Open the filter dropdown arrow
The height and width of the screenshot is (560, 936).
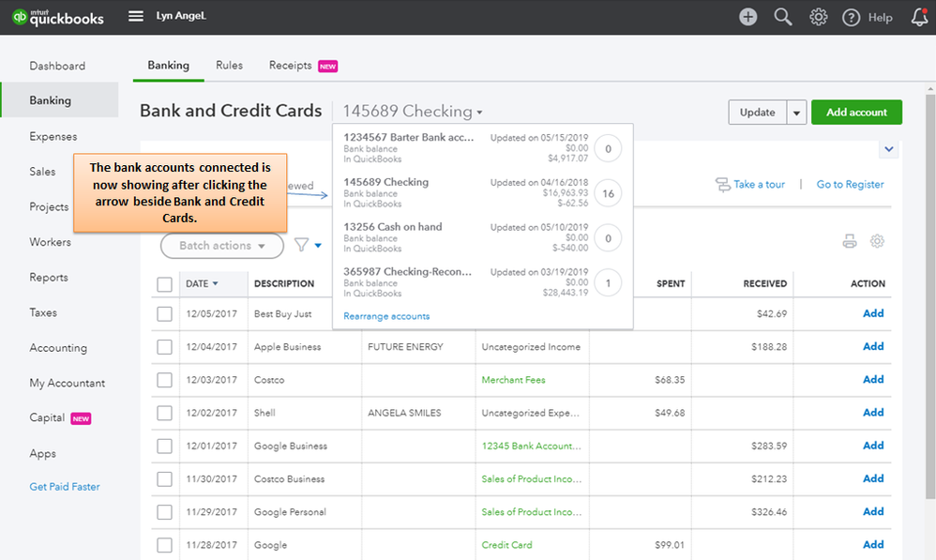coord(318,246)
